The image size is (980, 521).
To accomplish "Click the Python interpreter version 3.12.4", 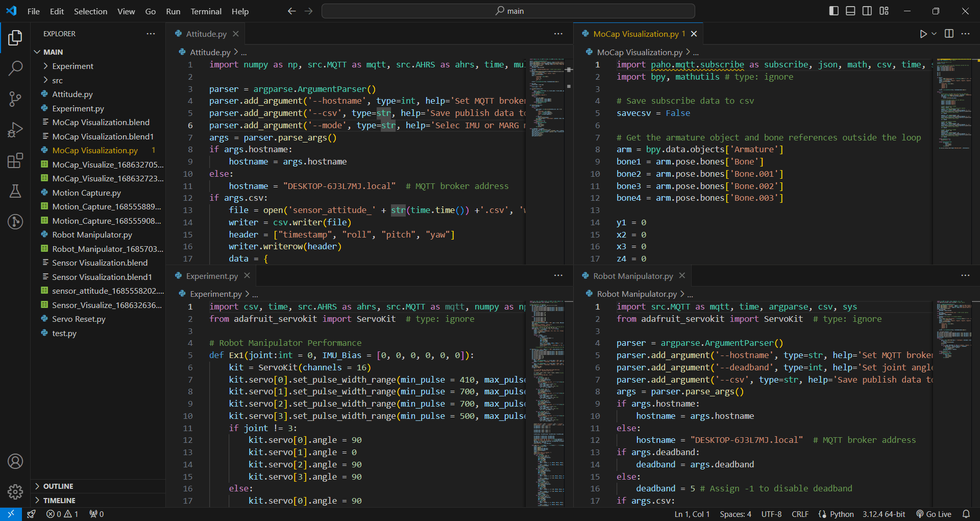I will [x=883, y=514].
